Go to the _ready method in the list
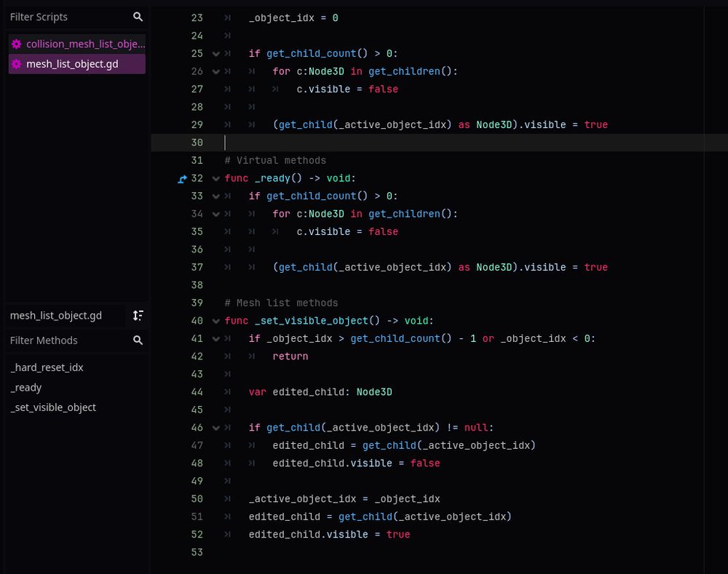 pyautogui.click(x=26, y=388)
